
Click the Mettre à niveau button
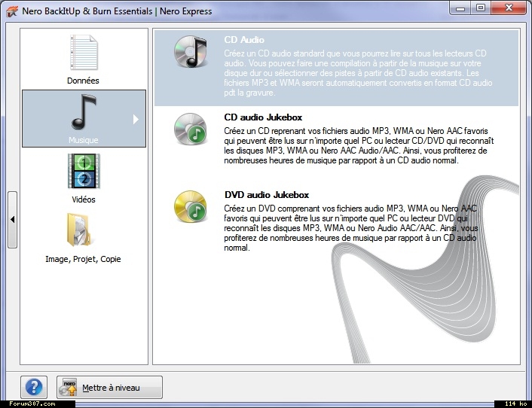pos(109,388)
